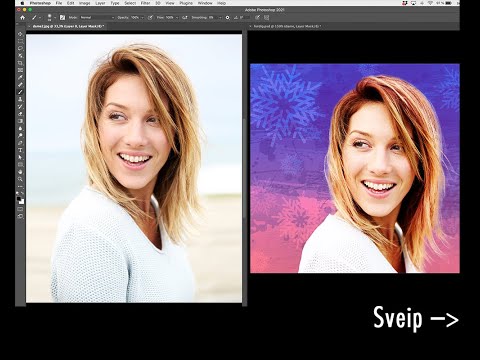This screenshot has width=480, height=360.
Task: Enable airbrush-style build-up
Action: tap(185, 17)
